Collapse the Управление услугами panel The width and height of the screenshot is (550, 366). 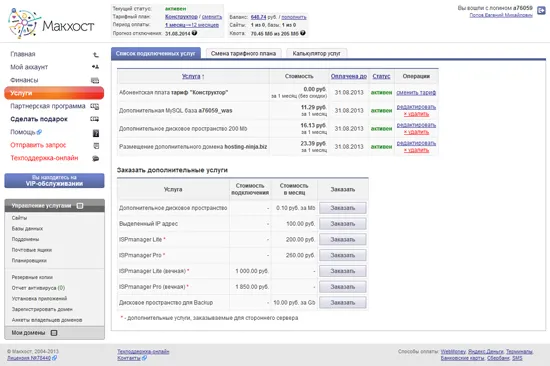pos(80,206)
